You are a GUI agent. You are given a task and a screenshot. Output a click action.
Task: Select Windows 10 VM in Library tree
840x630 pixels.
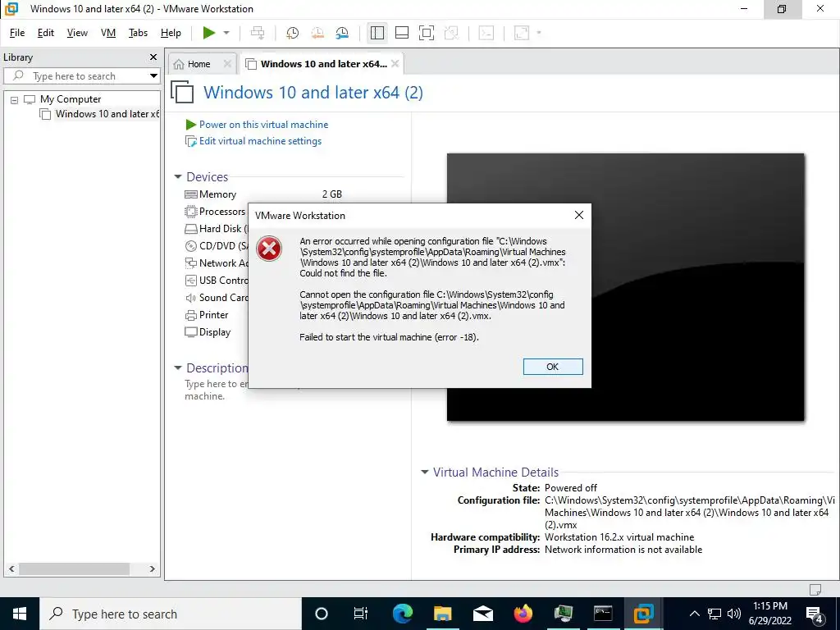[107, 113]
